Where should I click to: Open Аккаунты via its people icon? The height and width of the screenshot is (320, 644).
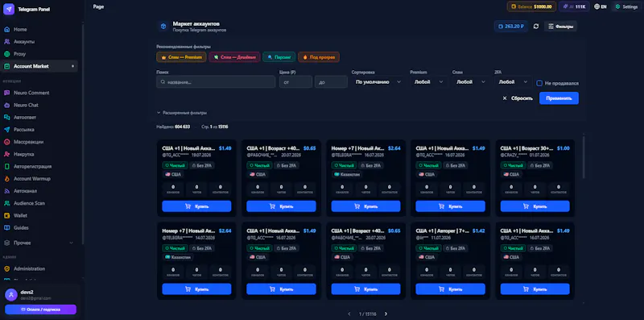tap(6, 42)
